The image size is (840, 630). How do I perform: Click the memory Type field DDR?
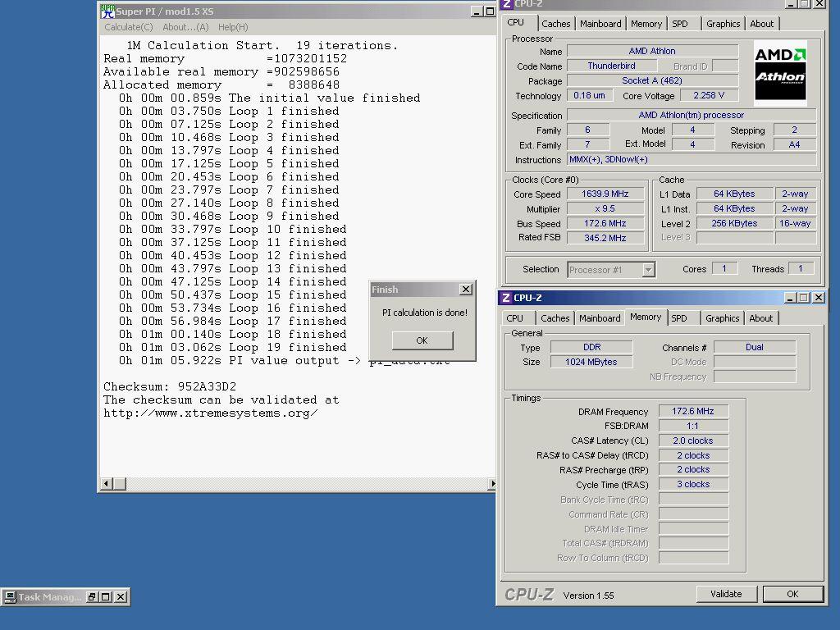click(x=592, y=347)
